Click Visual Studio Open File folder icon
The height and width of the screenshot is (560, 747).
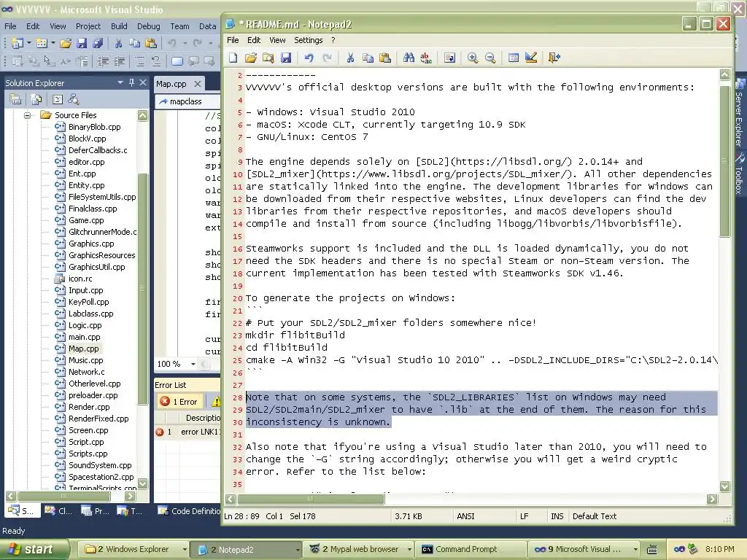point(66,43)
